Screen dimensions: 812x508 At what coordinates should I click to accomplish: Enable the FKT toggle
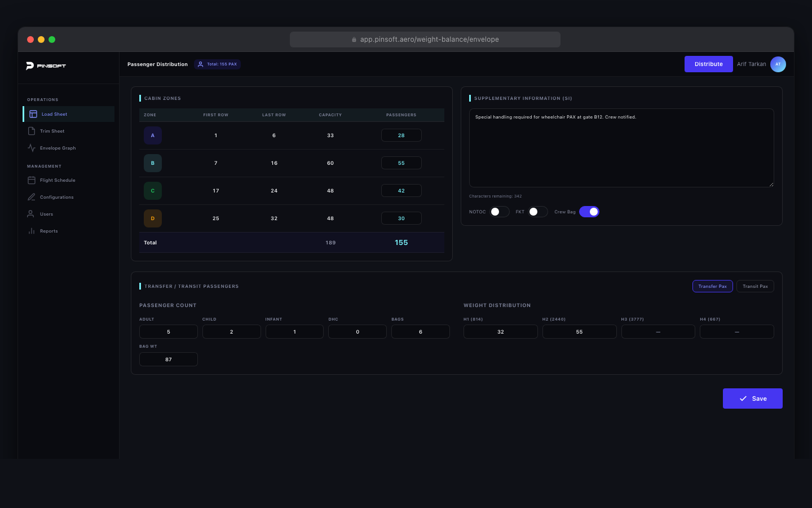point(539,211)
